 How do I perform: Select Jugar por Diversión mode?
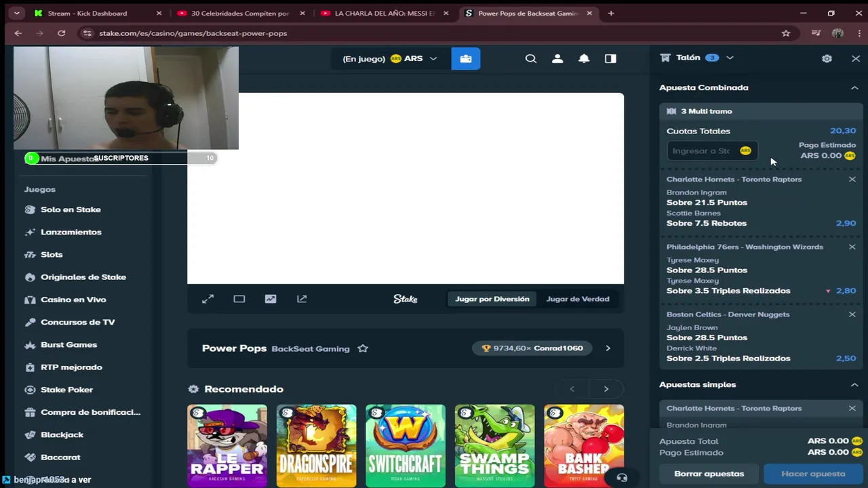pyautogui.click(x=492, y=299)
